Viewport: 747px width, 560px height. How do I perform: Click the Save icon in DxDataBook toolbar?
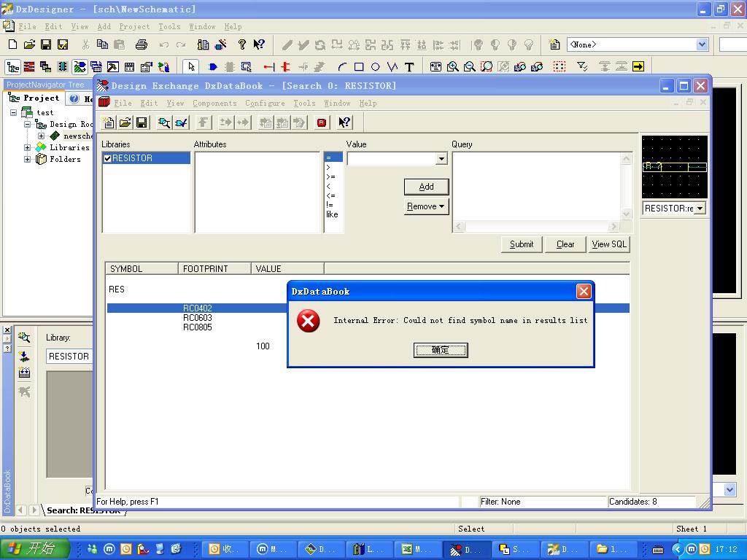[142, 122]
